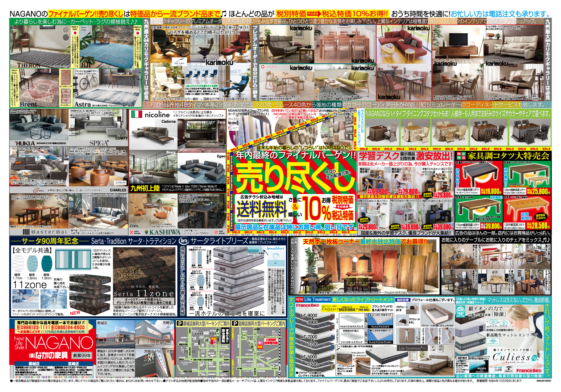This screenshot has width=561, height=392.
Task: Click the Zara sofa label
Action: click(x=221, y=122)
